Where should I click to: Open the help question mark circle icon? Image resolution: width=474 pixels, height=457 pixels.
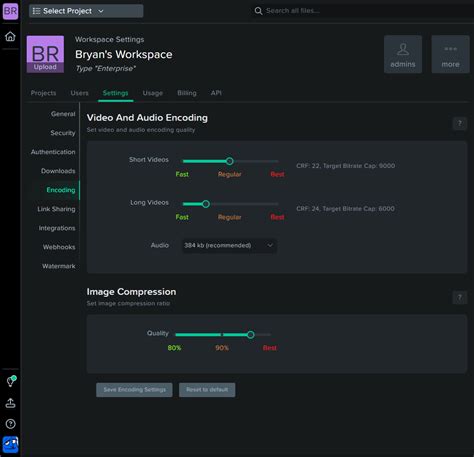click(x=10, y=424)
